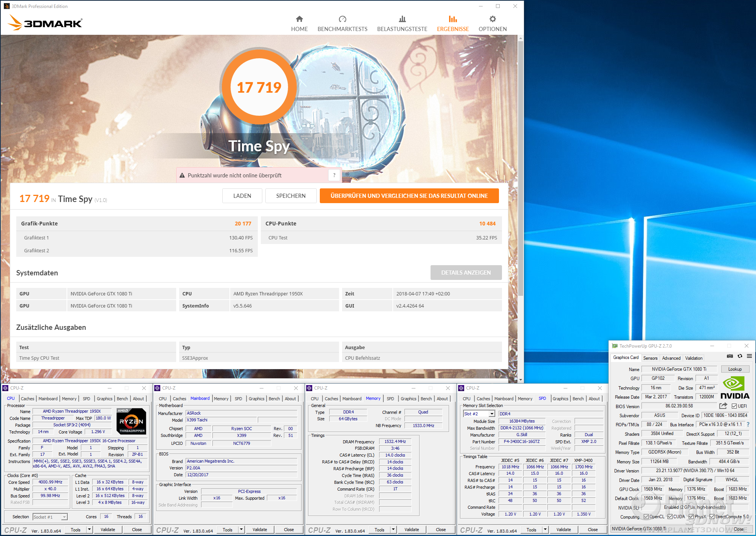
Task: Click the Ryzen Threadripper logo in CPU-Z
Action: 131,421
